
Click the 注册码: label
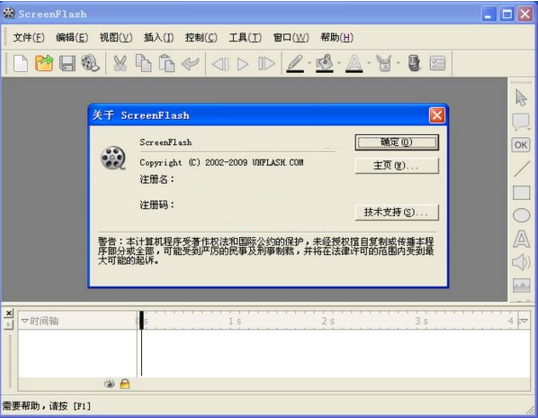[157, 205]
